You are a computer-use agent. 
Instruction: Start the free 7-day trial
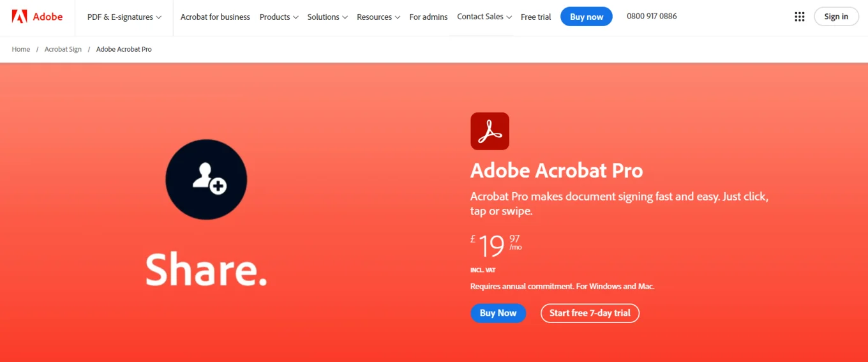(x=590, y=313)
